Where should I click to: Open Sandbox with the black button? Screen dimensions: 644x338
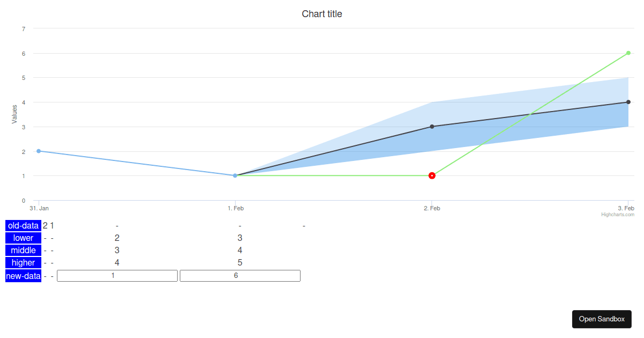pos(602,319)
